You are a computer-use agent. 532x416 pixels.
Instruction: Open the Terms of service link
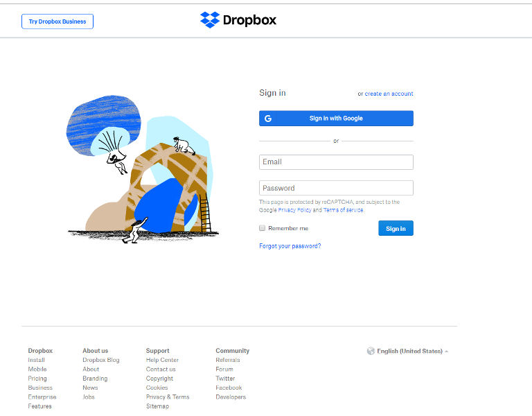point(343,210)
